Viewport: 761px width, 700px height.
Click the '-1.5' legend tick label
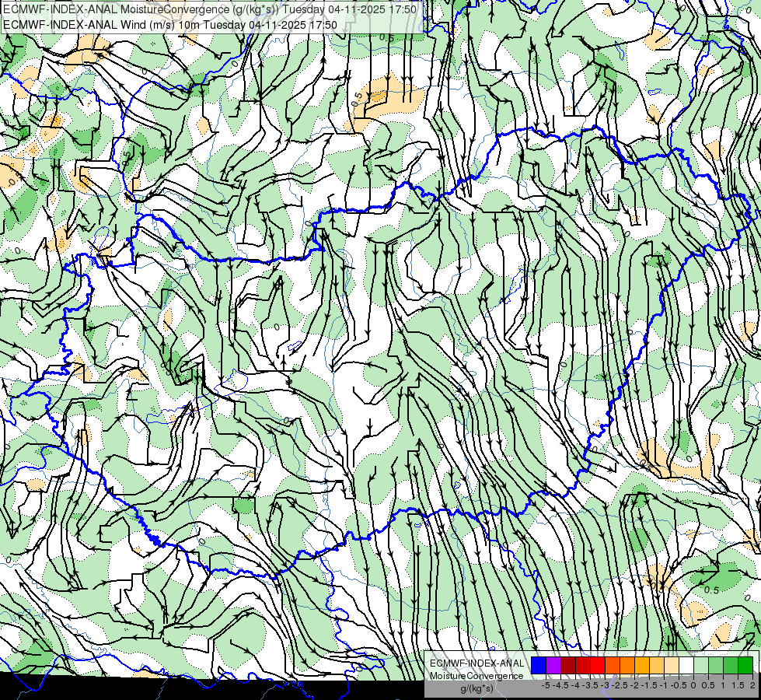(x=649, y=685)
